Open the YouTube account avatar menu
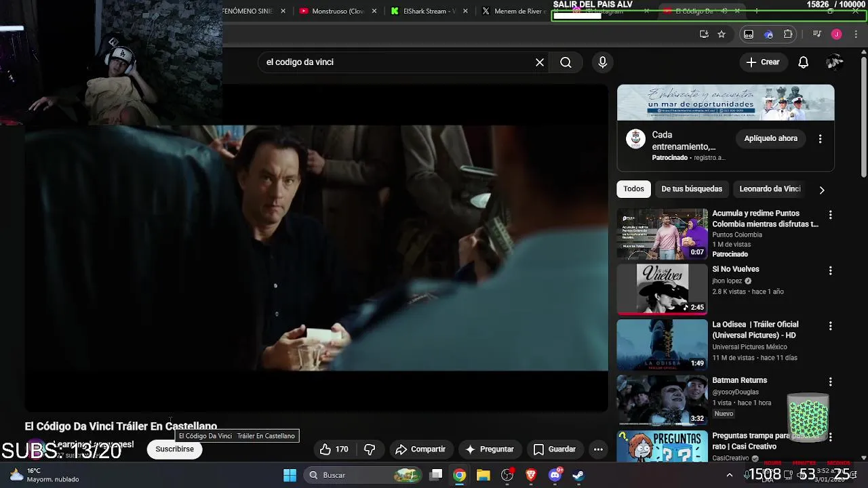 835,62
